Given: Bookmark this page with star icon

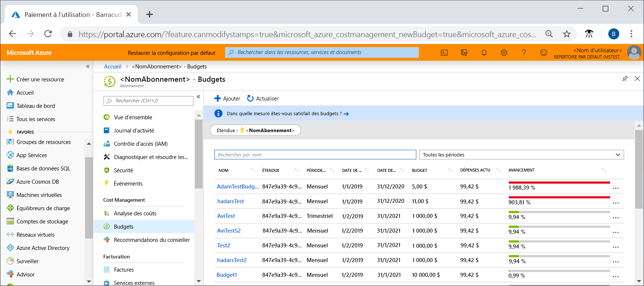Looking at the screenshot, I should click(567, 34).
